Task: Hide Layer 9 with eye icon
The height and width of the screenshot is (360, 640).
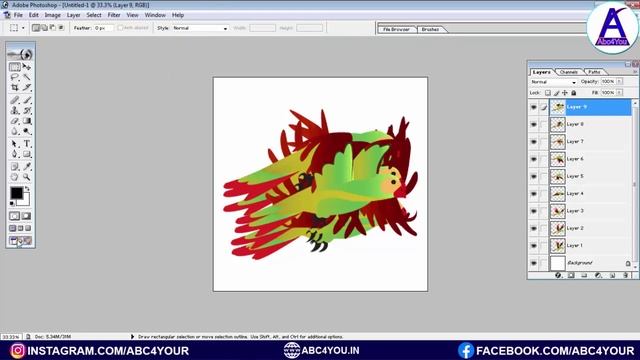Action: (533, 107)
